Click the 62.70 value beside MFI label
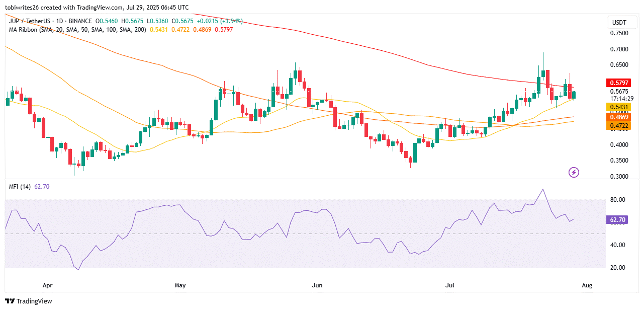Image resolution: width=644 pixels, height=310 pixels. [42, 187]
